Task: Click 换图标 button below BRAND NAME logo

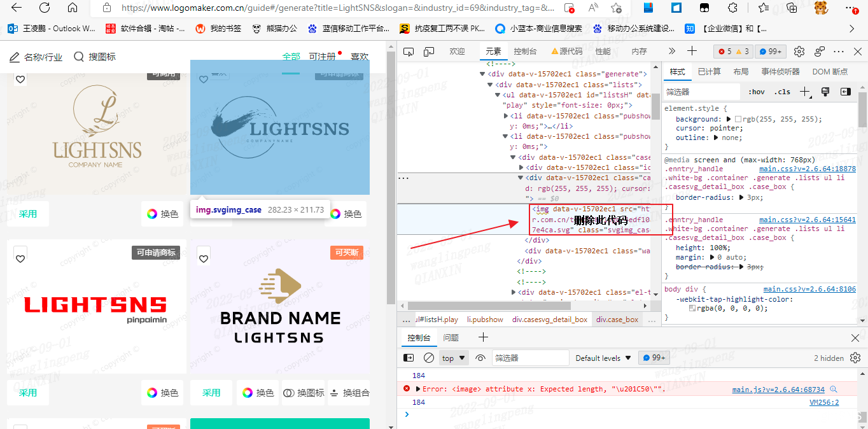Action: coord(304,393)
